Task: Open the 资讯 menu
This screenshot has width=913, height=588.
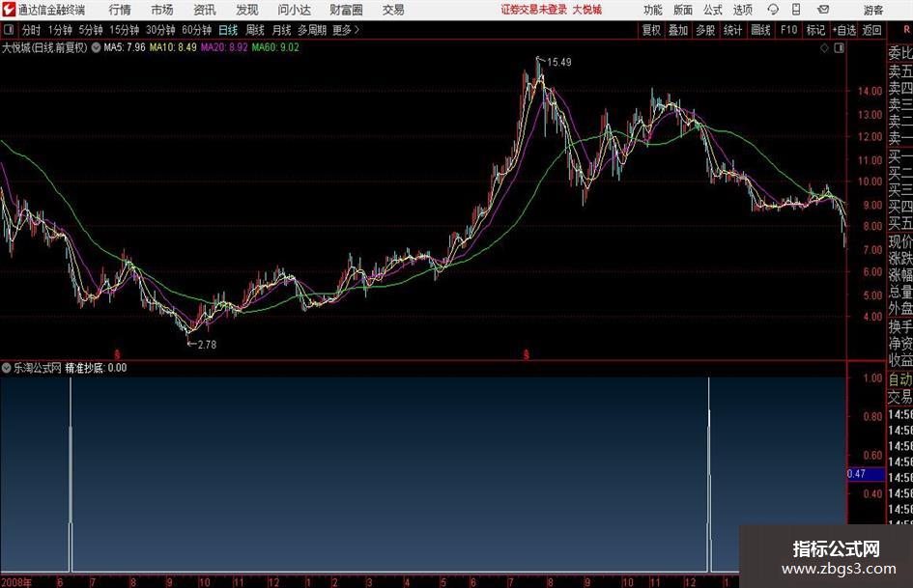Action: tap(205, 10)
